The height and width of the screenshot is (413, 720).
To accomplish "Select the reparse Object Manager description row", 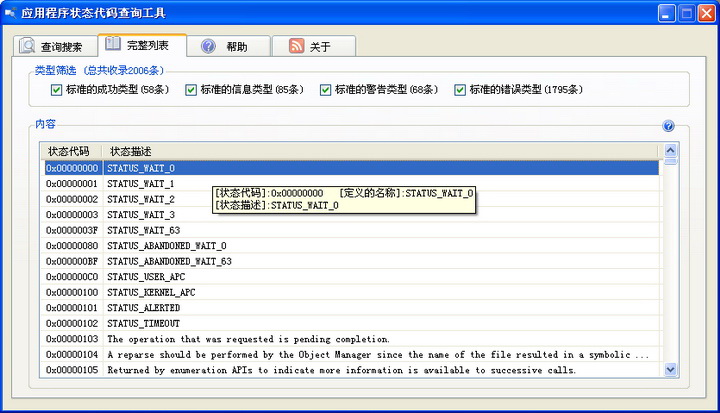I will 351,355.
